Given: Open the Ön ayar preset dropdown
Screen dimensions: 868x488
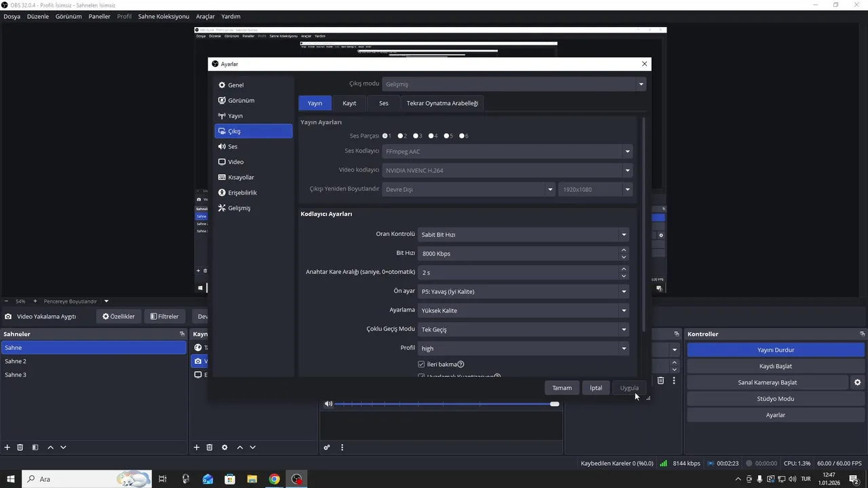Looking at the screenshot, I should 524,291.
